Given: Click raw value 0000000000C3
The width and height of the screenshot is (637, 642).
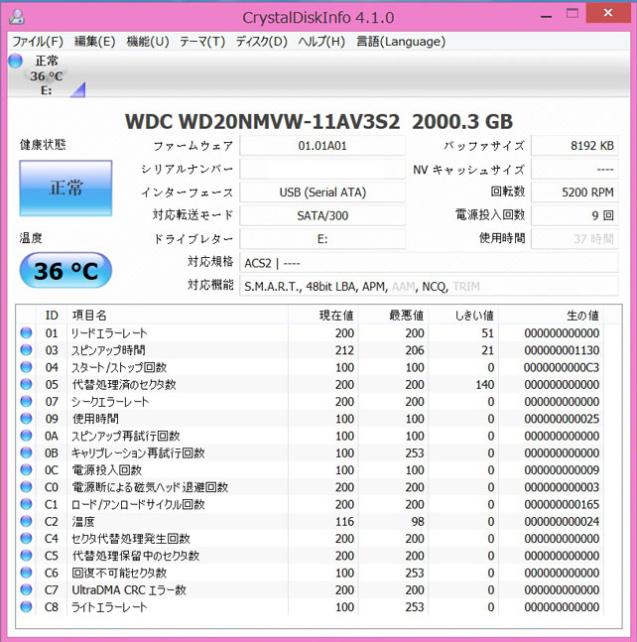Looking at the screenshot, I should click(562, 368).
